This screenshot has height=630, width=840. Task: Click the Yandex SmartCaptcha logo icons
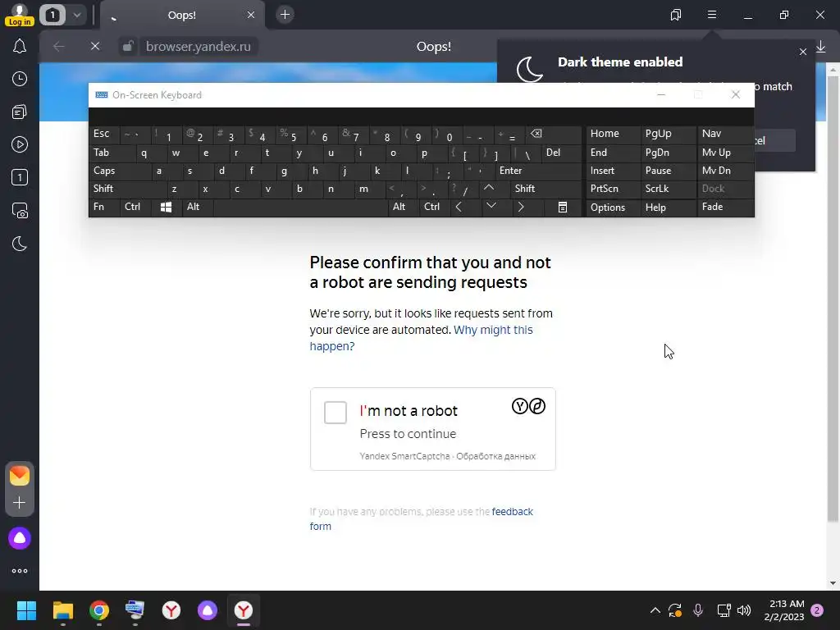coord(528,407)
